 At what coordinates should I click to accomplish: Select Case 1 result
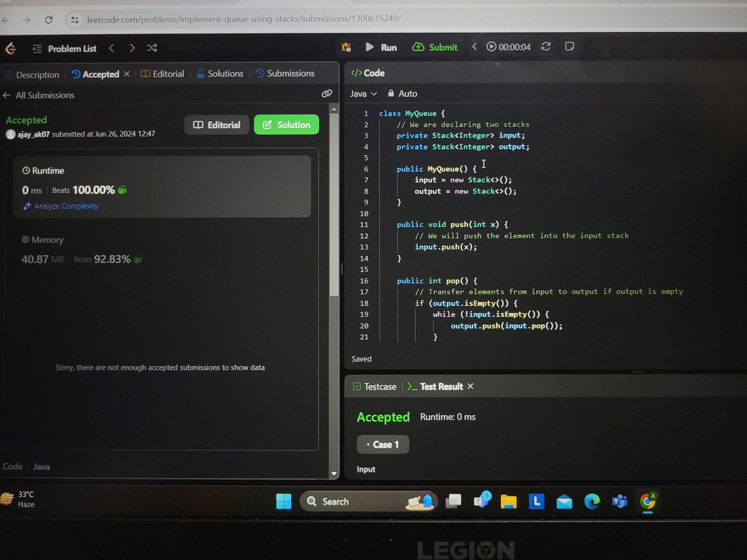click(383, 444)
